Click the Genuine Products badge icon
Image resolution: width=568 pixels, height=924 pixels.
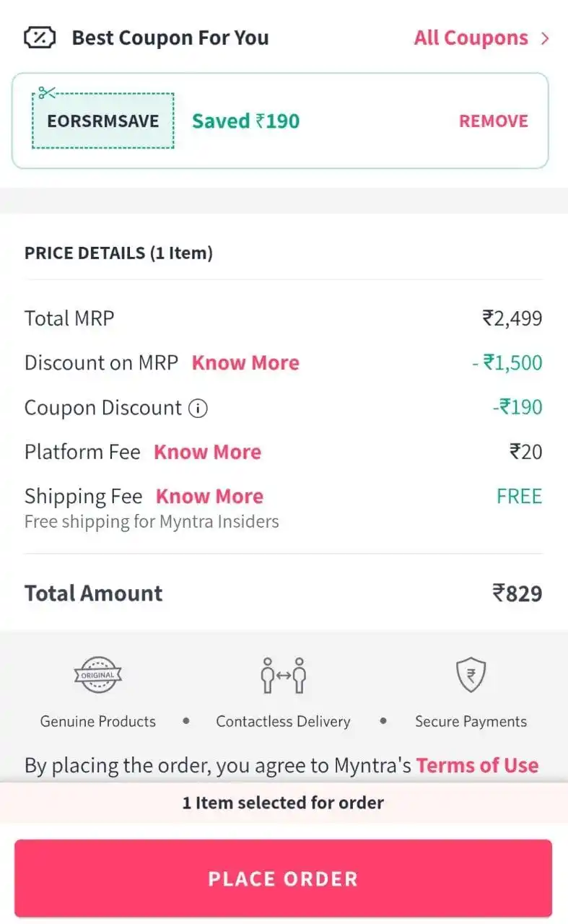click(97, 675)
